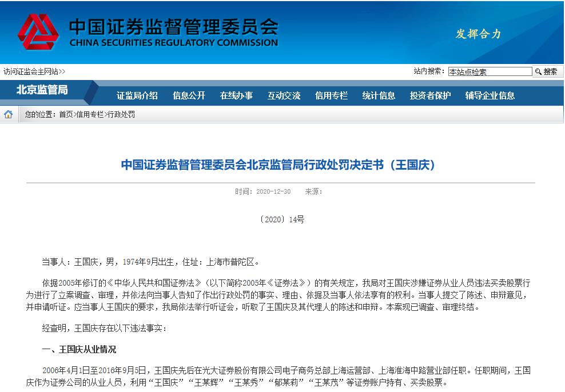
Task: Open the 信息公开 menu
Action: pos(189,95)
